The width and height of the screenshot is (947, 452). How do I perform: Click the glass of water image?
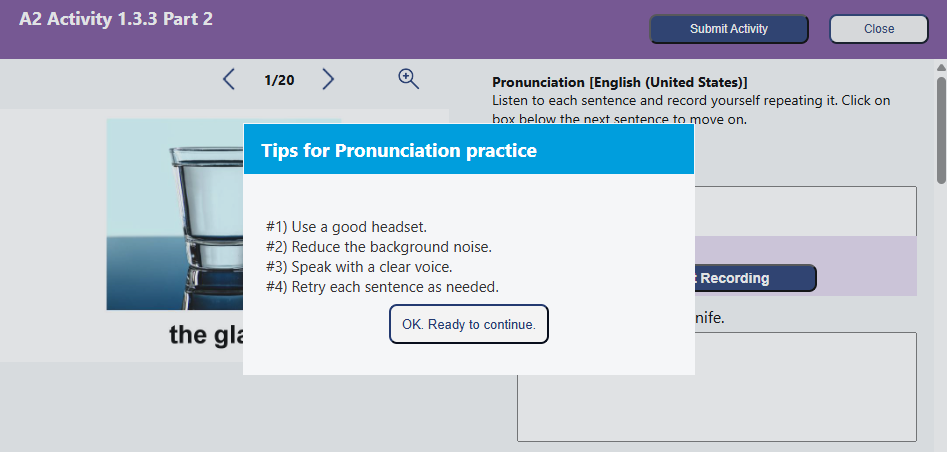tap(175, 214)
